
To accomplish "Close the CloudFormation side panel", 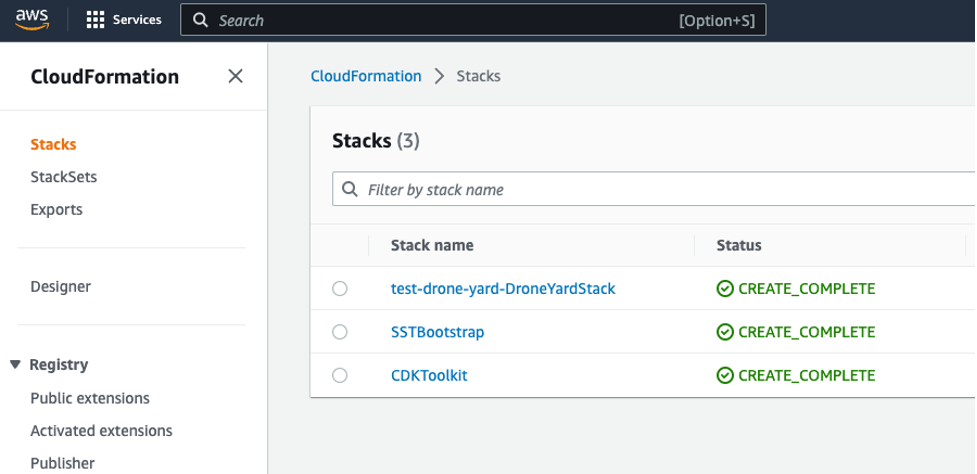I will pyautogui.click(x=235, y=76).
